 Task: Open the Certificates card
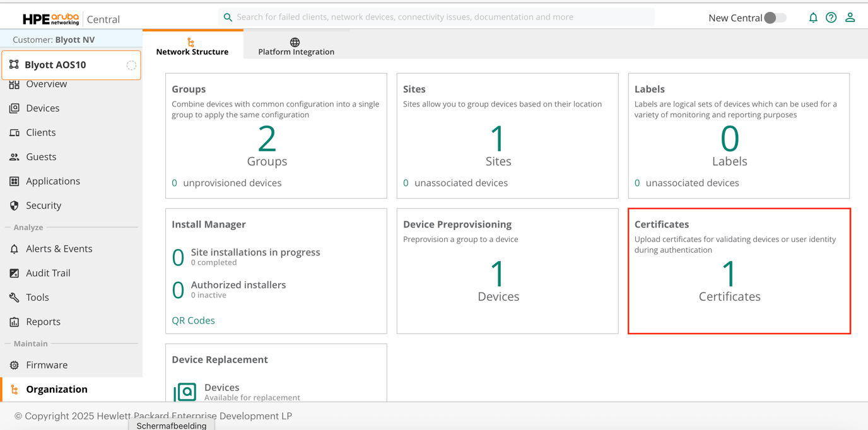pyautogui.click(x=739, y=271)
